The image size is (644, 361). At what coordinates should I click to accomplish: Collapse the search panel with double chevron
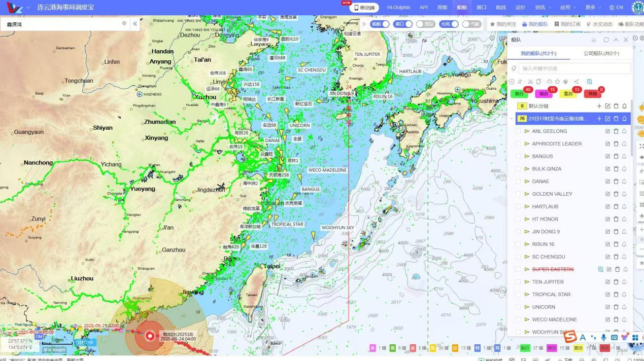[x=135, y=23]
